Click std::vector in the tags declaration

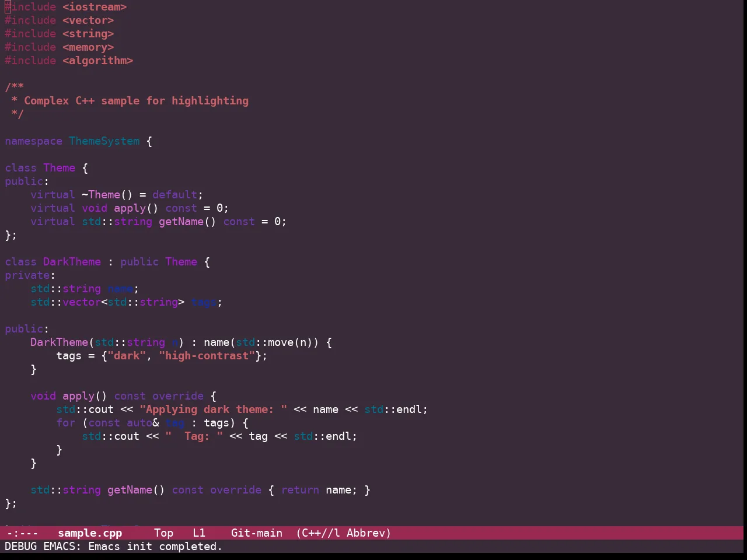65,302
